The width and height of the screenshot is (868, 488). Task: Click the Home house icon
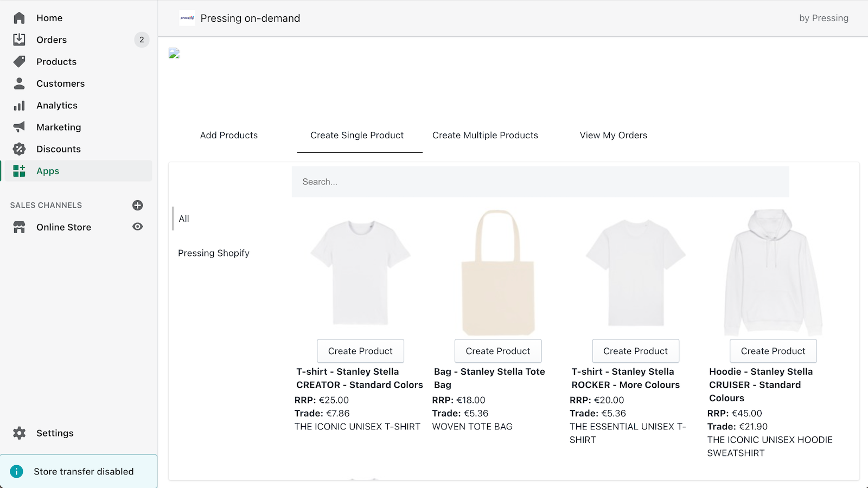click(19, 18)
